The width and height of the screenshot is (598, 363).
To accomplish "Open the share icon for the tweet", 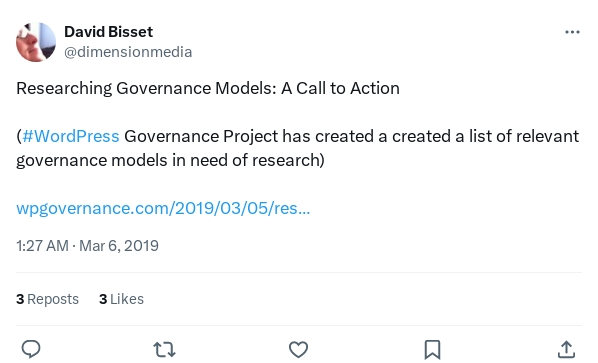I will [x=566, y=349].
